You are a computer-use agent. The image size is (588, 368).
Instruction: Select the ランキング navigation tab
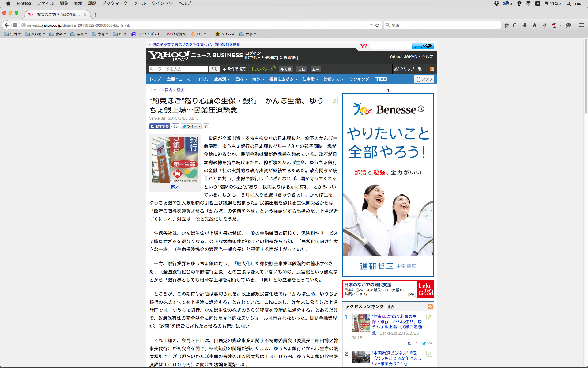point(359,79)
